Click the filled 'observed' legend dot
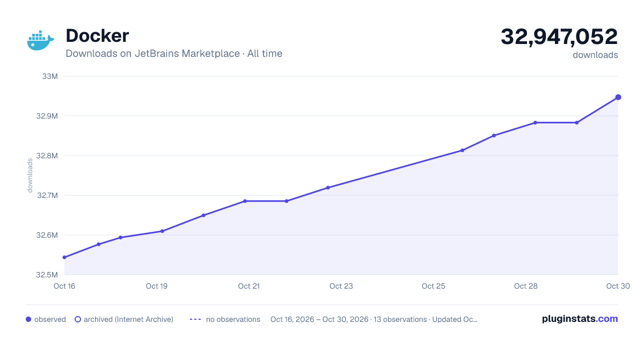The image size is (644, 338). [28, 319]
